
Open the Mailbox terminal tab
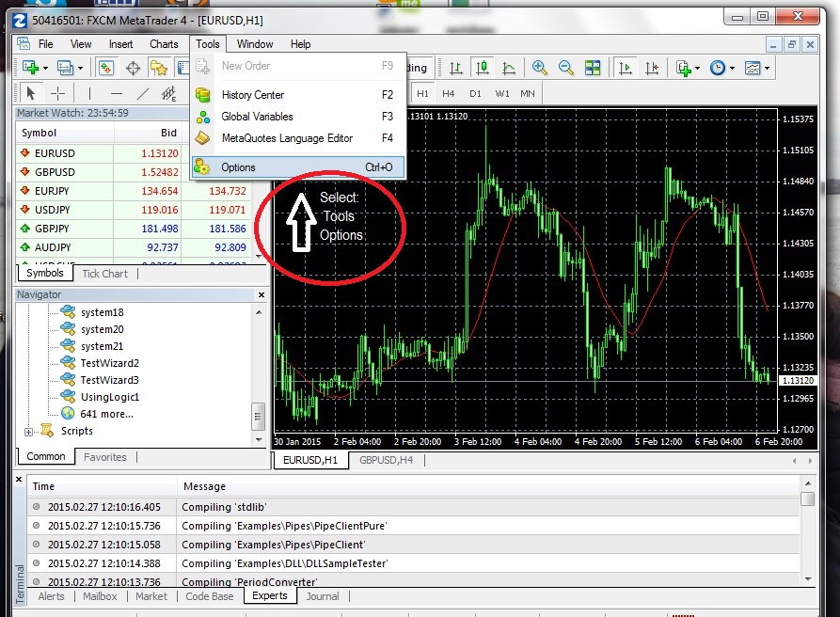100,596
